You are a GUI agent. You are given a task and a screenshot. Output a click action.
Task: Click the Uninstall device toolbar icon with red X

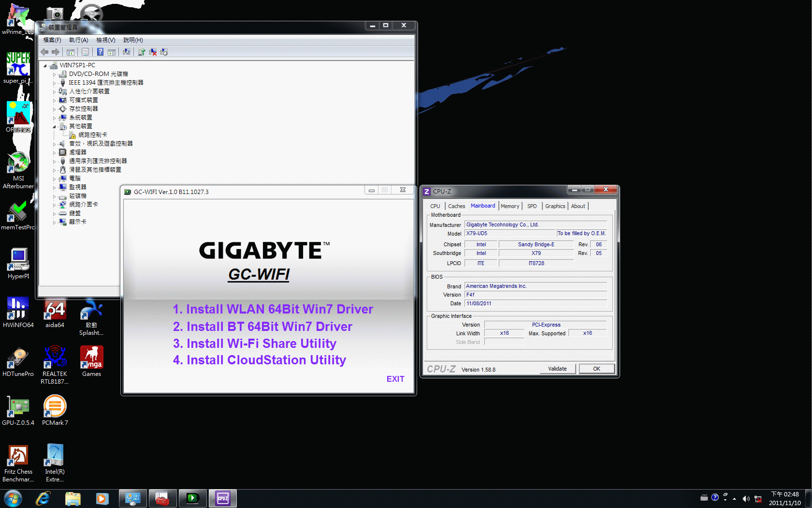153,52
